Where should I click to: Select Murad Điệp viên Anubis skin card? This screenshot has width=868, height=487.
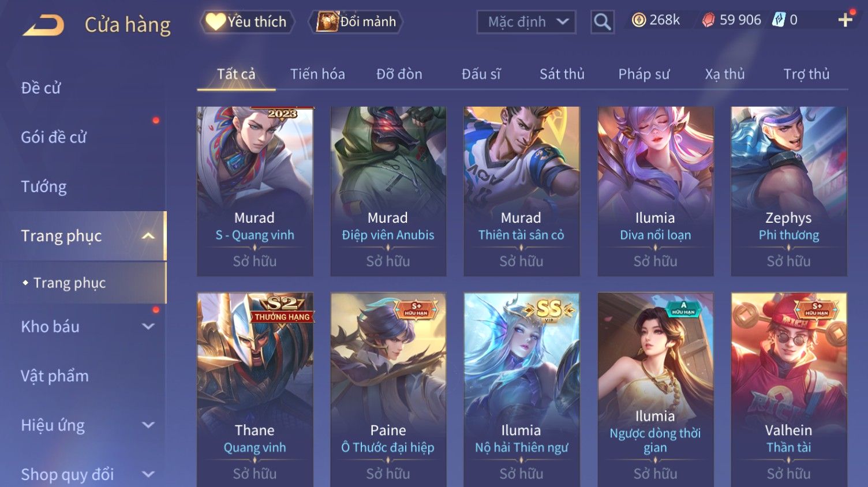(388, 191)
